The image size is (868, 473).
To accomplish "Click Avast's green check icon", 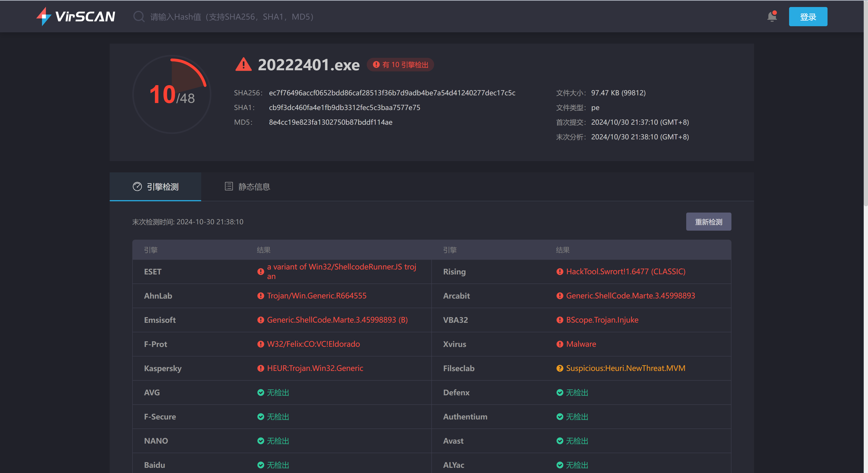I will (560, 441).
